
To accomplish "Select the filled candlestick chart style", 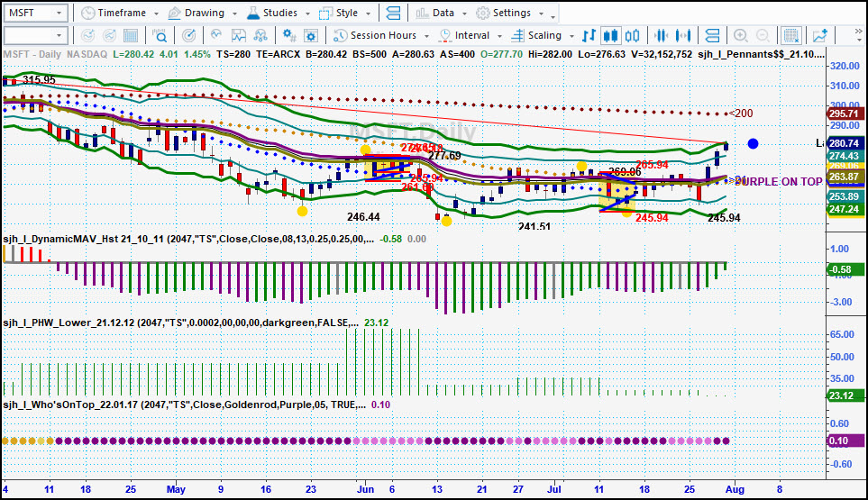I will [x=610, y=35].
